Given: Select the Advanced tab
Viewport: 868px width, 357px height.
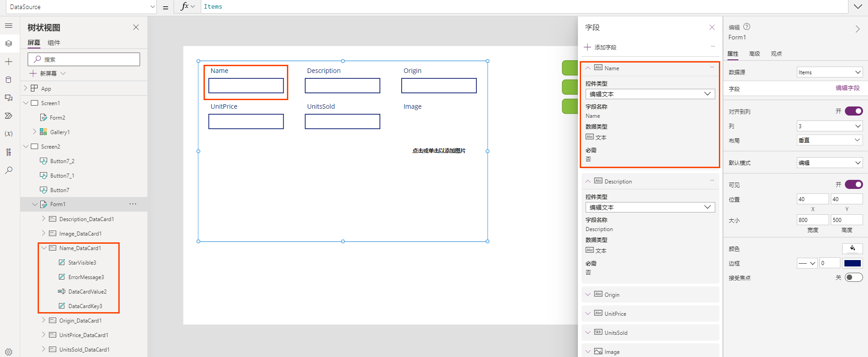Looking at the screenshot, I should point(755,53).
